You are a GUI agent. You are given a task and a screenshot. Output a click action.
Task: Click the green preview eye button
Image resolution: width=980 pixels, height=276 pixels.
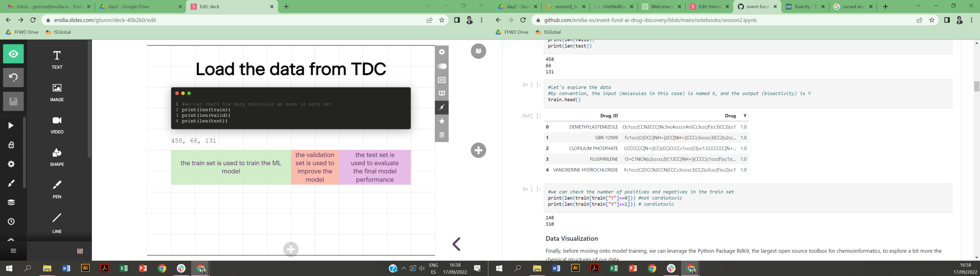(13, 54)
